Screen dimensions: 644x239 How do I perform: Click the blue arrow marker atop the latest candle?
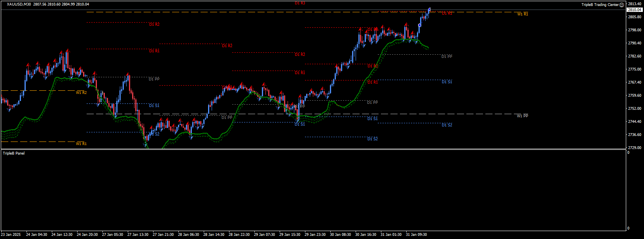click(429, 10)
